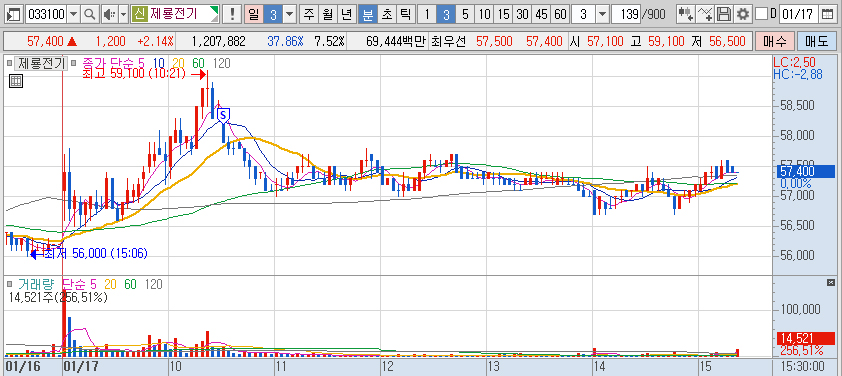Screen dimensions: 842x376
Task: Click the add candlestick chart icon
Action: click(x=685, y=15)
